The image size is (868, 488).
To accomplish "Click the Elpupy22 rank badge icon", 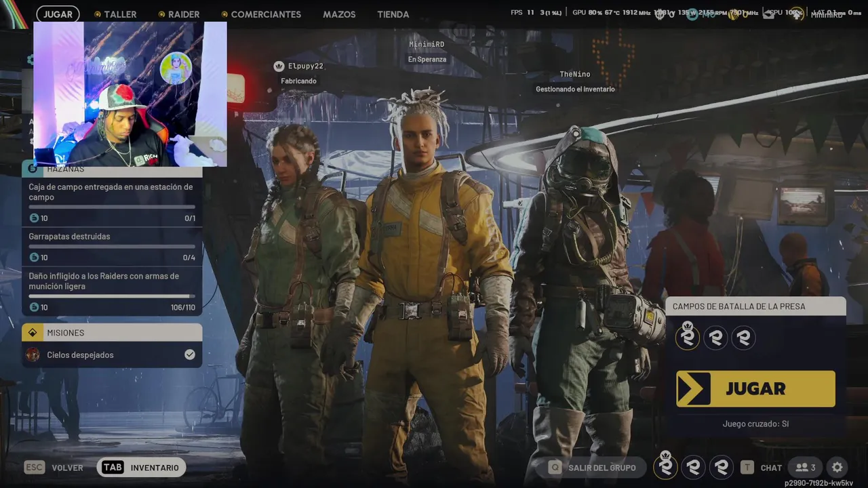I will click(x=279, y=66).
